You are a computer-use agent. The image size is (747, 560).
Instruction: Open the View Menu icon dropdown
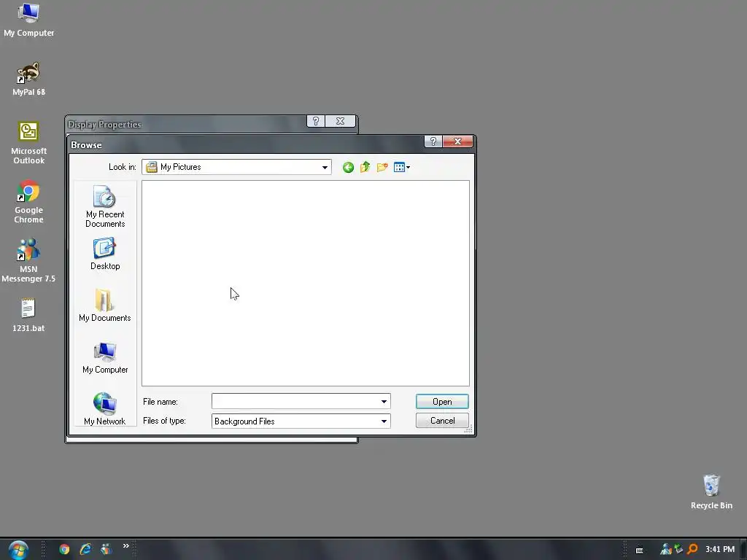402,167
